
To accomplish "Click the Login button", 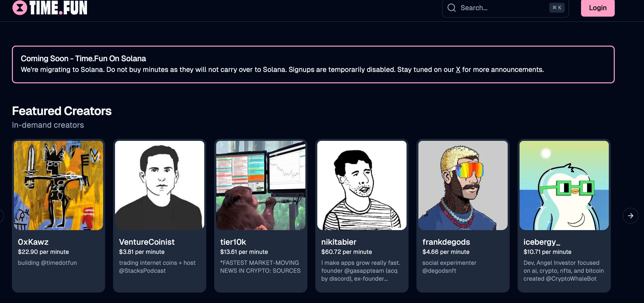I will tap(597, 8).
